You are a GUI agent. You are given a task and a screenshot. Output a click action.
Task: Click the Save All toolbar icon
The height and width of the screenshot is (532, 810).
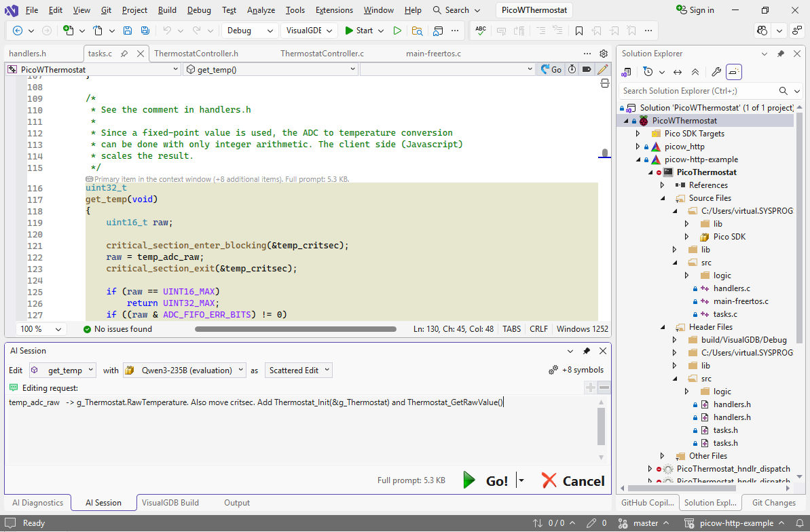click(x=145, y=31)
